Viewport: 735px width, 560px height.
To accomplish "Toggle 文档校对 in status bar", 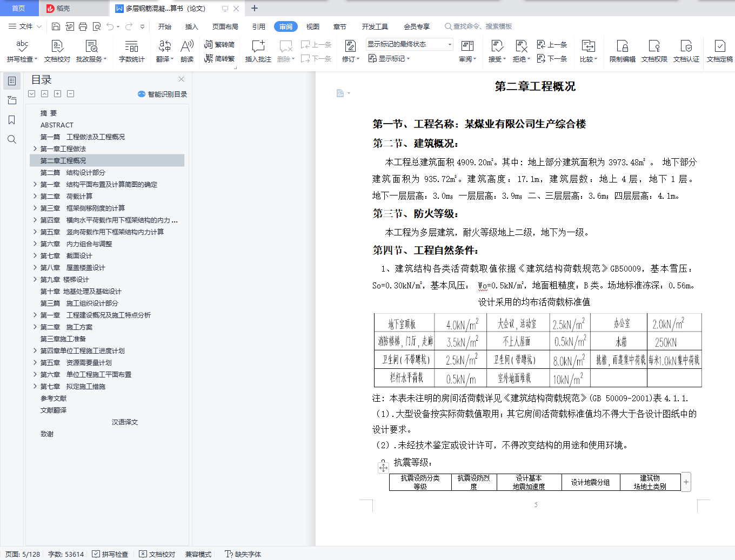I will (157, 554).
